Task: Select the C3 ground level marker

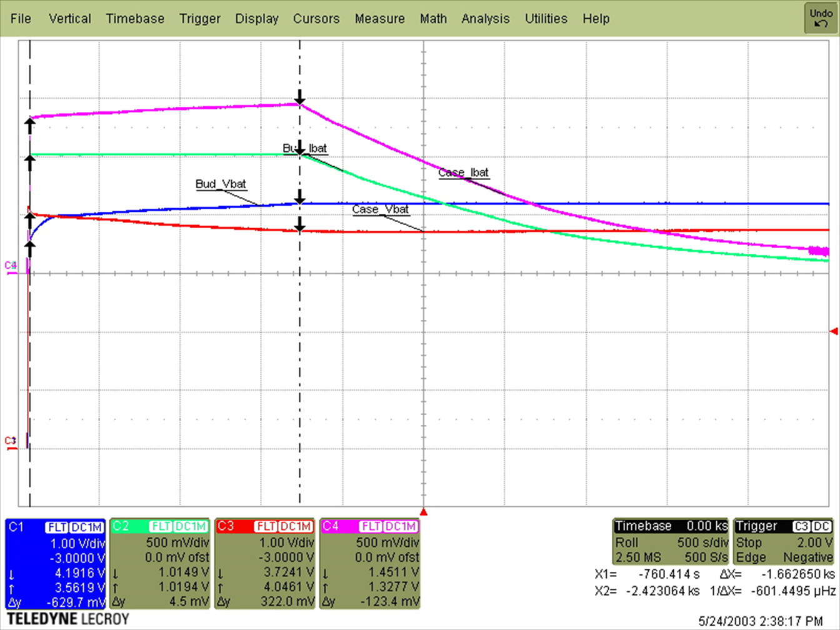Action: tap(11, 442)
